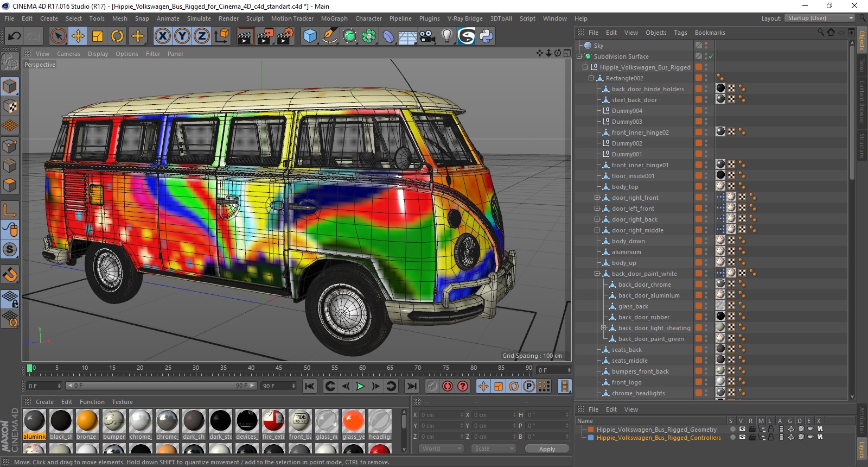The width and height of the screenshot is (868, 467).
Task: Click frame 45 on timeline ruler
Action: [x=278, y=369]
